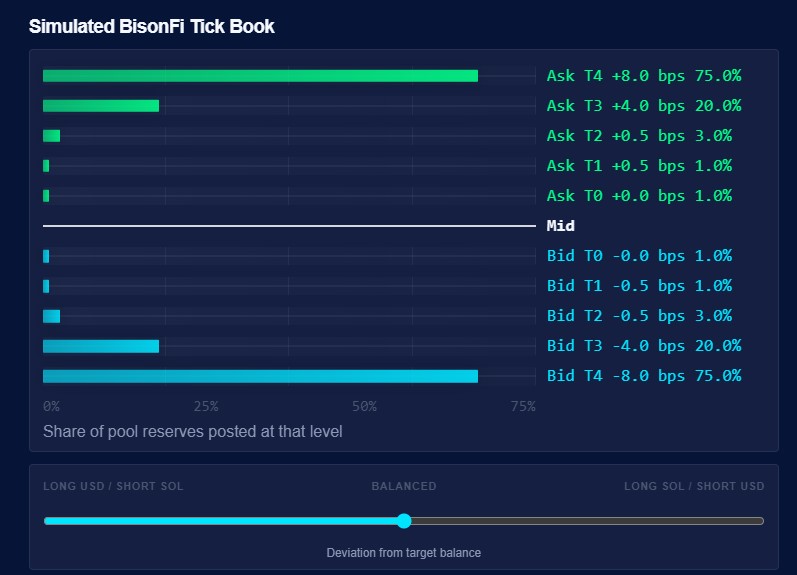Click the 'Simulated BisonFi Tick Book' heading
Image resolution: width=797 pixels, height=575 pixels.
tap(151, 26)
